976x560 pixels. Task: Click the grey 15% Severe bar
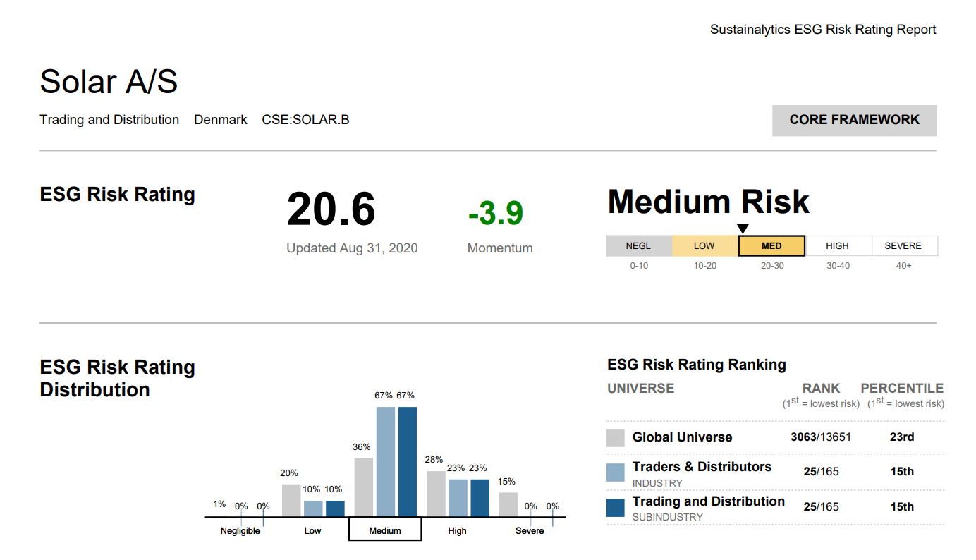[508, 504]
